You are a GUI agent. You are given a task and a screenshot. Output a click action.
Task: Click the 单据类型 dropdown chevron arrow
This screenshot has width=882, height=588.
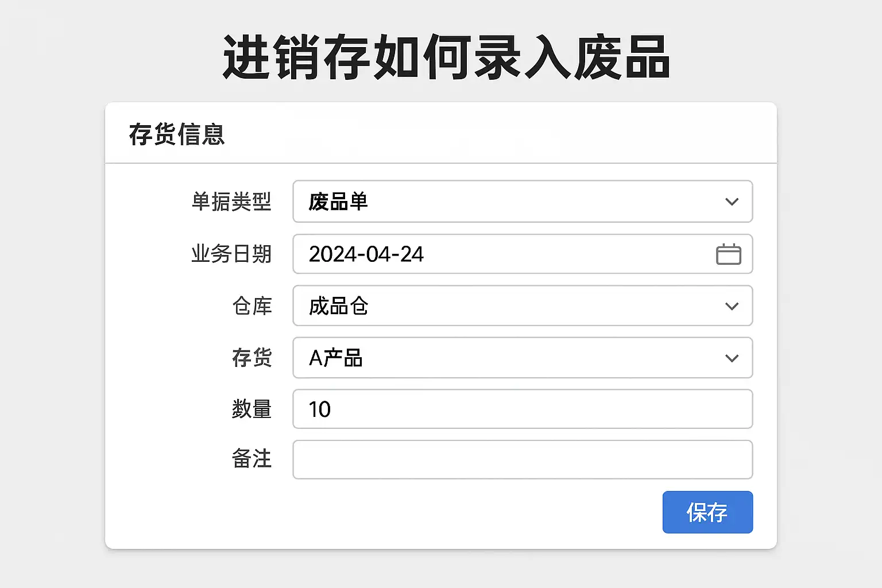coord(732,202)
